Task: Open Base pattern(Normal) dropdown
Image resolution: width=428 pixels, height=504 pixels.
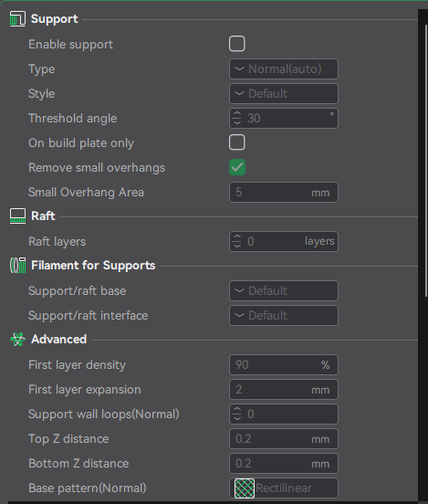Action: point(284,488)
